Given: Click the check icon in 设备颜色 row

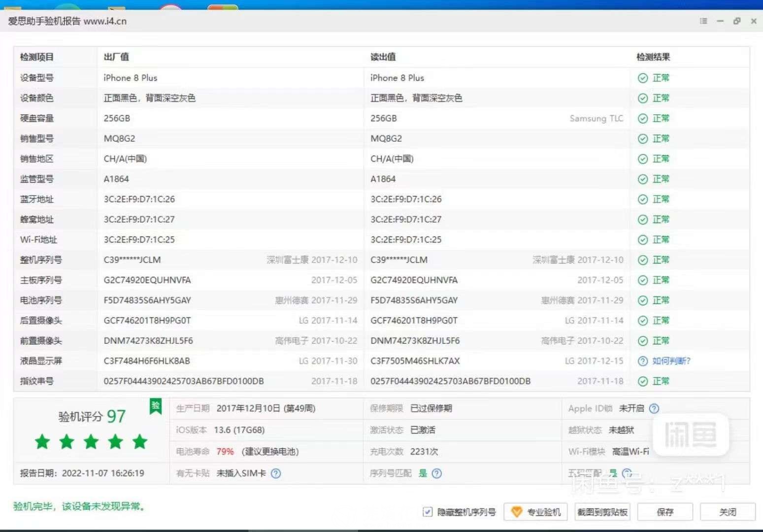Looking at the screenshot, I should [643, 98].
